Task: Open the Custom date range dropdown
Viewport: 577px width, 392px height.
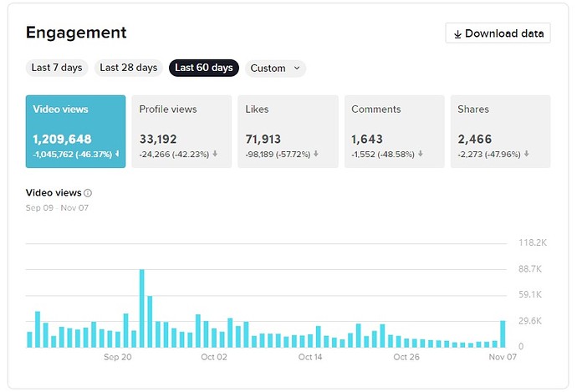Action: click(x=276, y=68)
